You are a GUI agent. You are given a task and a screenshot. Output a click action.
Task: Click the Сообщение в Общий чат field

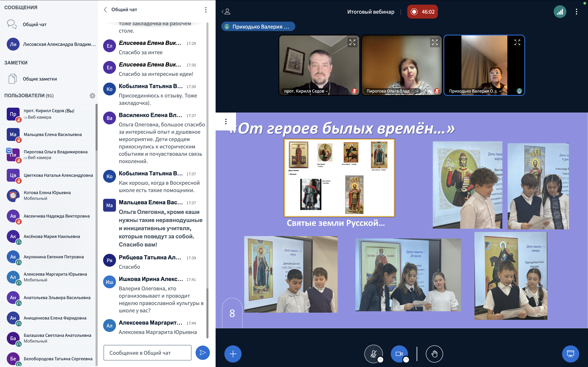tap(147, 353)
